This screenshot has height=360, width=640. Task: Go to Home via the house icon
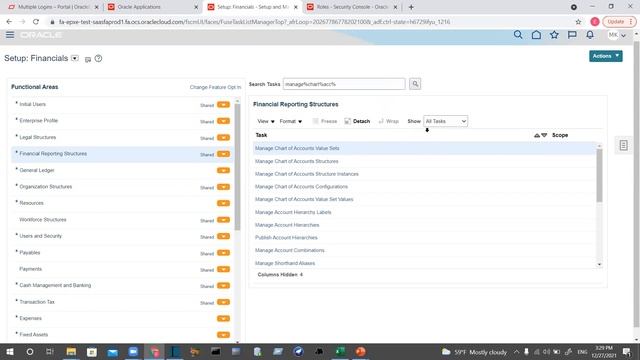(536, 35)
